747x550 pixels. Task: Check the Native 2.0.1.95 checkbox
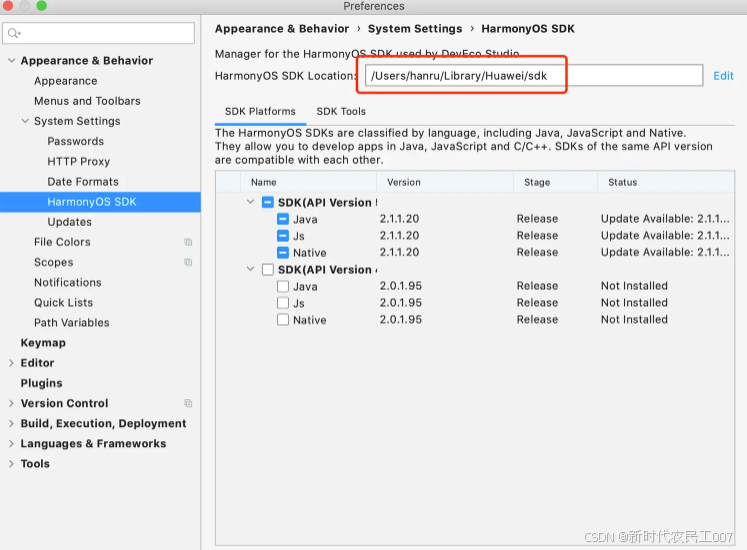click(283, 320)
